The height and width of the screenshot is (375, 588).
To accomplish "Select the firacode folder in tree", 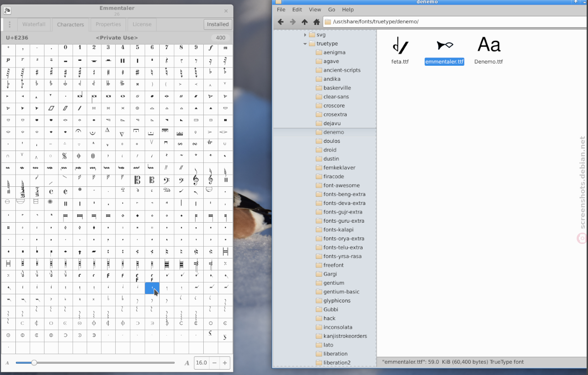I will (333, 176).
